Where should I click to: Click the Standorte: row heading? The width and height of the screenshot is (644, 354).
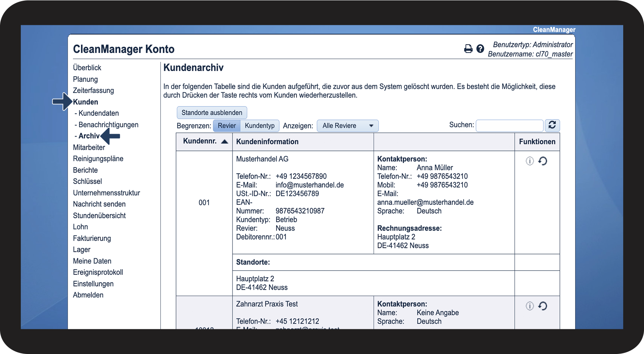253,262
